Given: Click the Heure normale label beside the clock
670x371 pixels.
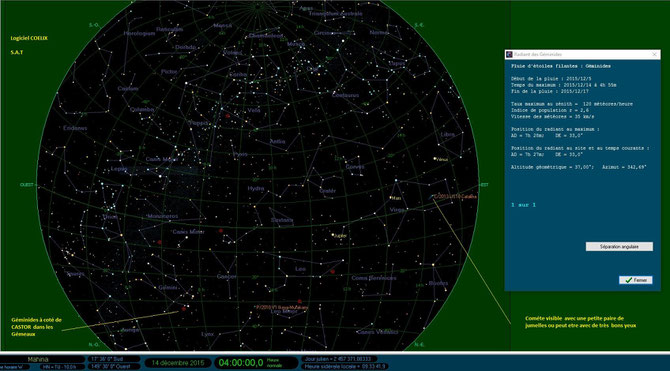Looking at the screenshot, I should coord(274,363).
